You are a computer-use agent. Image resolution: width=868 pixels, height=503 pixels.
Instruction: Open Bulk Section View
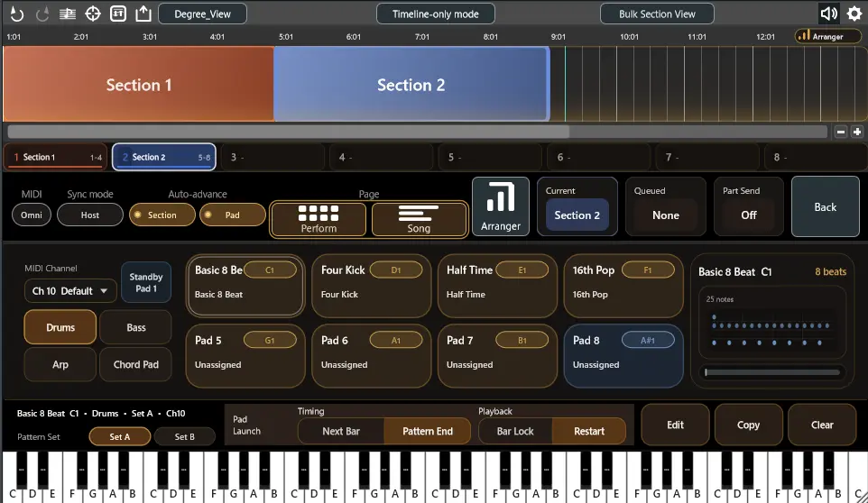coord(657,14)
